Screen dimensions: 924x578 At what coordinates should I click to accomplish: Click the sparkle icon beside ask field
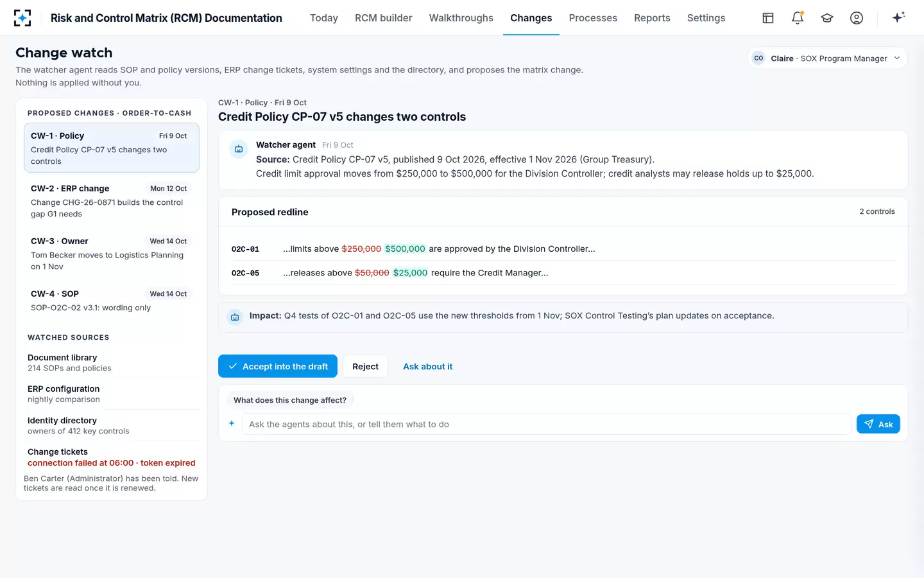tap(232, 423)
